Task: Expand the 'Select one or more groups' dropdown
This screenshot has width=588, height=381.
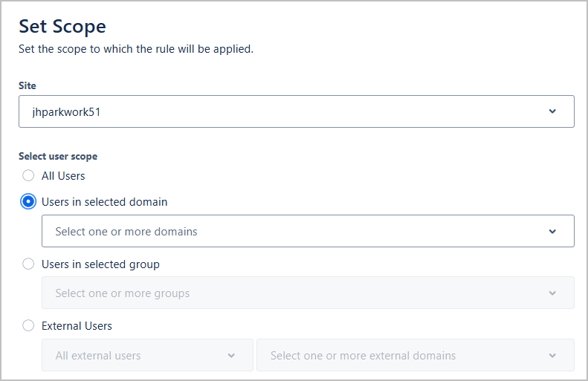Action: tap(308, 293)
